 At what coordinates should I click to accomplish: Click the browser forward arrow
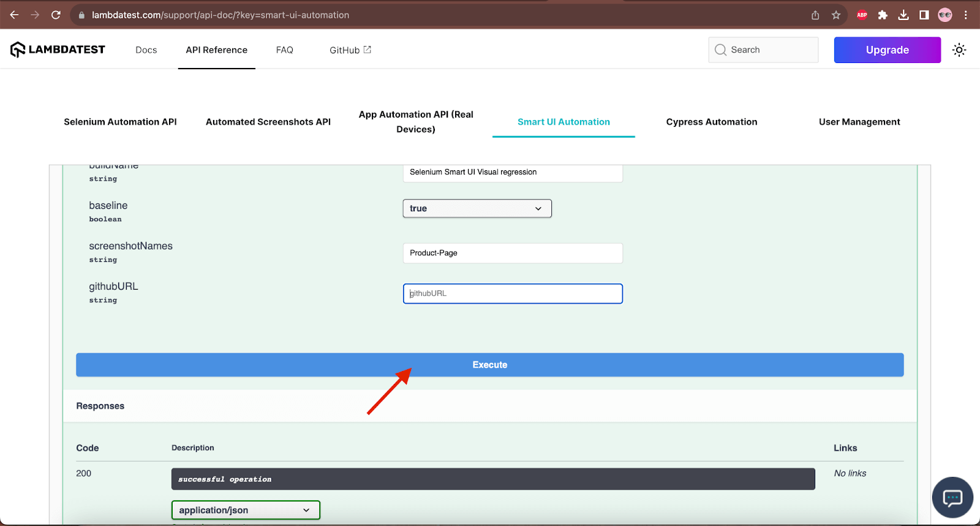pyautogui.click(x=35, y=15)
